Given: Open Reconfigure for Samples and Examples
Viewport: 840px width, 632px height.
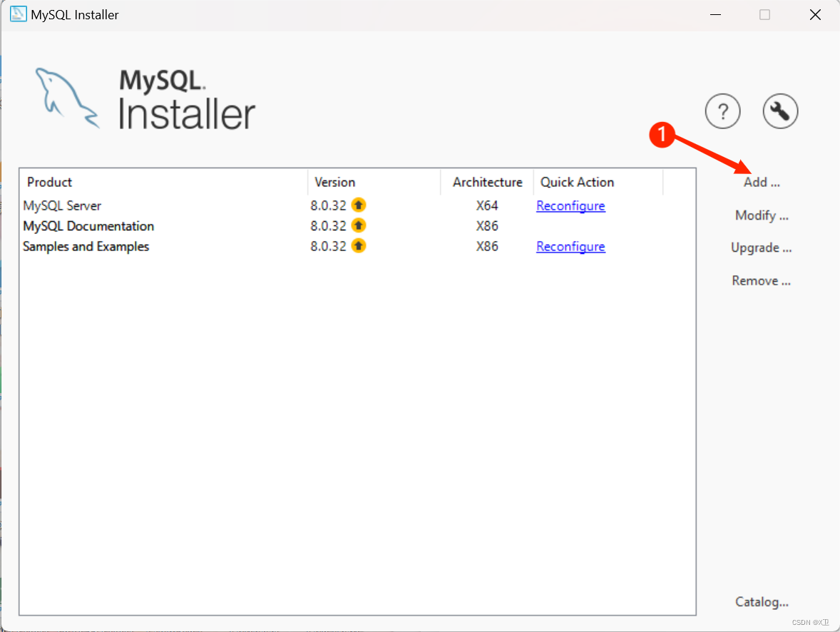Looking at the screenshot, I should pos(570,246).
